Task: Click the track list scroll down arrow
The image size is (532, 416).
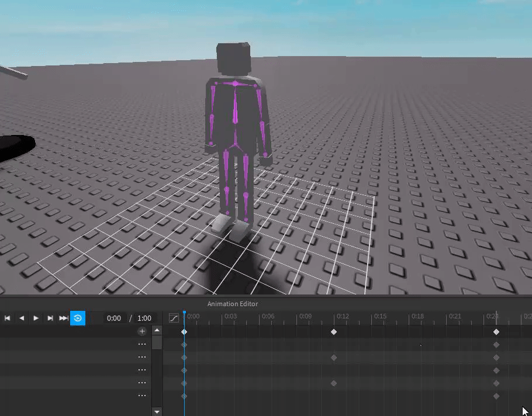Action: [157, 412]
